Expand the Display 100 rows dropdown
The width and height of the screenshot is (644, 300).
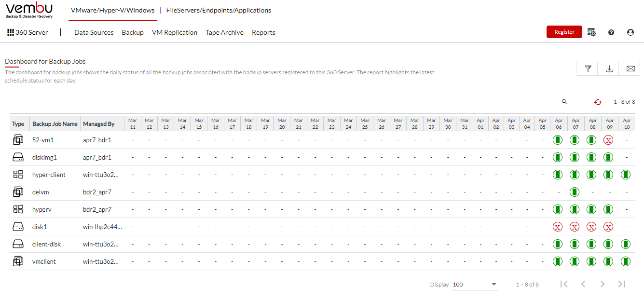coord(475,285)
